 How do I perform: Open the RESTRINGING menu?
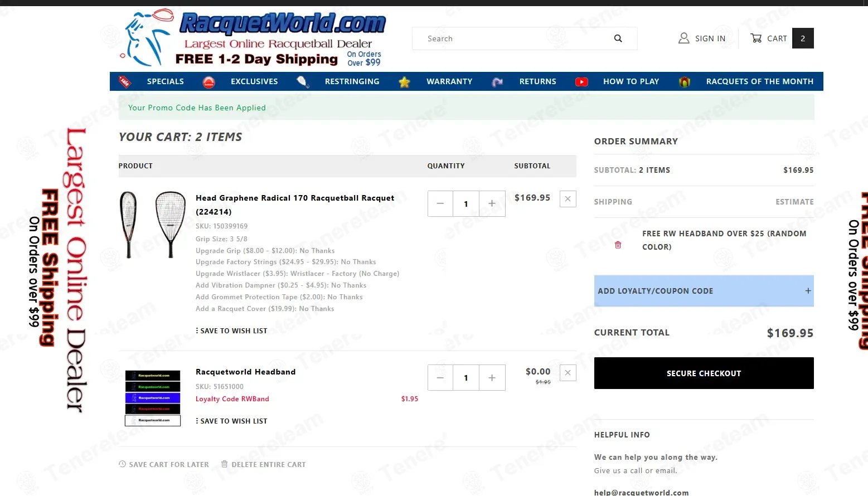pos(352,81)
